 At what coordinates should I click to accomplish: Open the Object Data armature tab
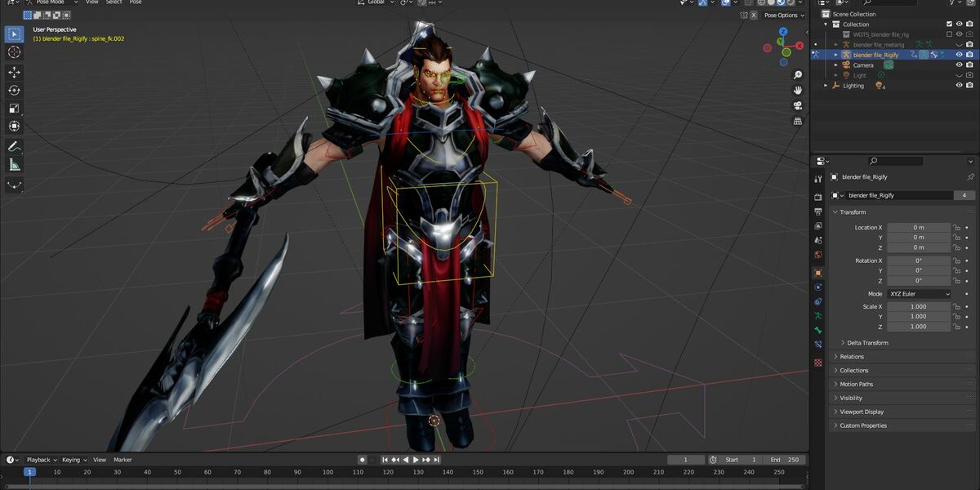(x=817, y=316)
